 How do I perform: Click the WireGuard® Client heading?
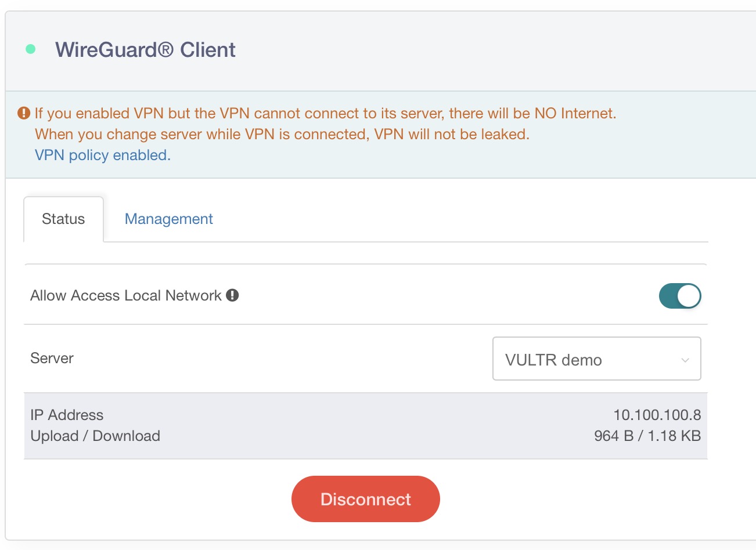point(145,50)
